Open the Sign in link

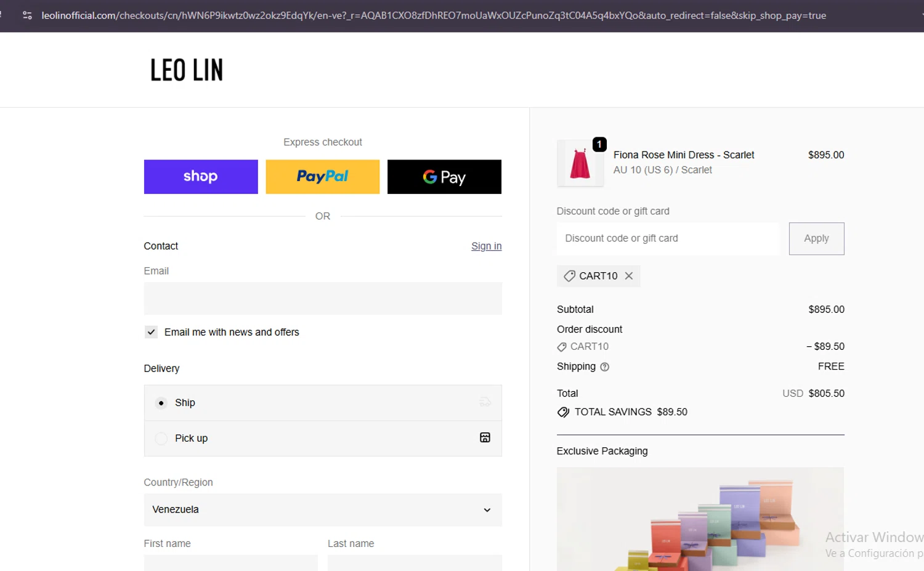tap(487, 246)
